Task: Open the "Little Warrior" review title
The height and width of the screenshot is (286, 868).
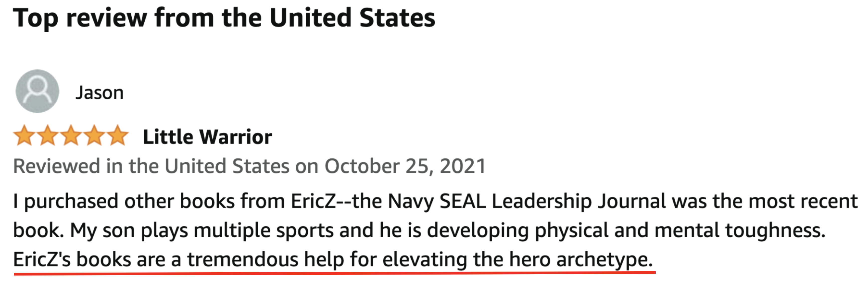Action: pos(207,137)
